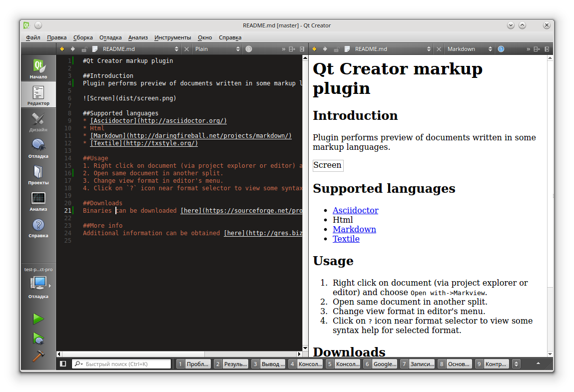Screen dimensions: 574x392
Task: Toggle output pane 2 Резуль...
Action: click(x=231, y=364)
